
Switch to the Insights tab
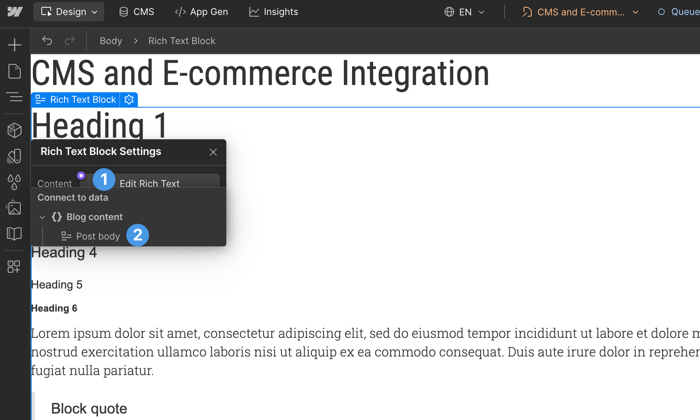click(273, 12)
